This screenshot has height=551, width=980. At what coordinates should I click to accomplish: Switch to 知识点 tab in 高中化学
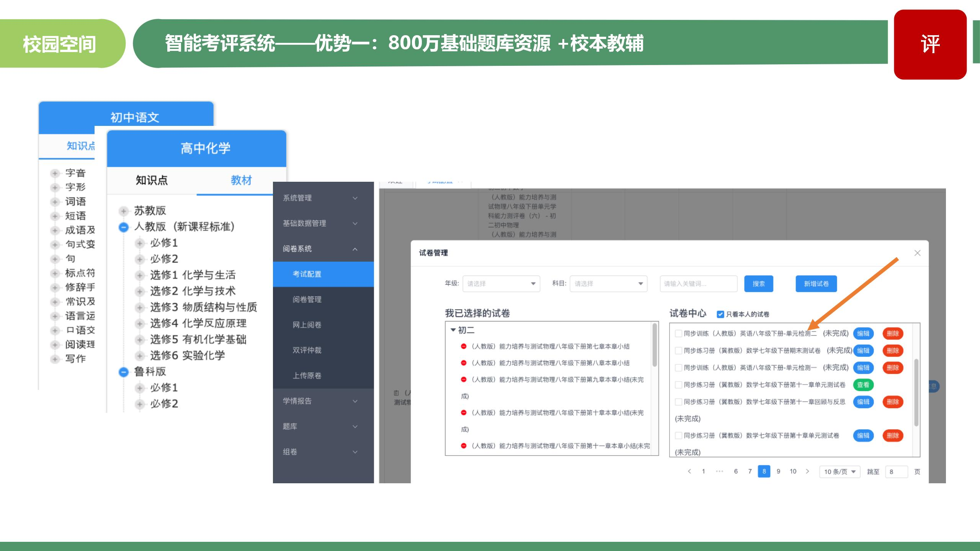tap(152, 180)
